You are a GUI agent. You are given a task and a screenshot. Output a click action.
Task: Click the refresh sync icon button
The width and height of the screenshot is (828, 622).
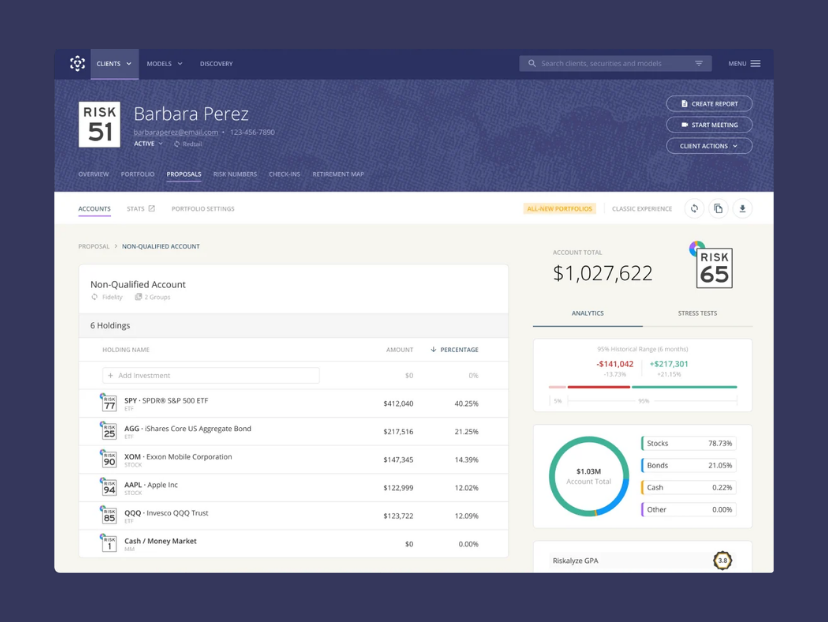pos(694,209)
